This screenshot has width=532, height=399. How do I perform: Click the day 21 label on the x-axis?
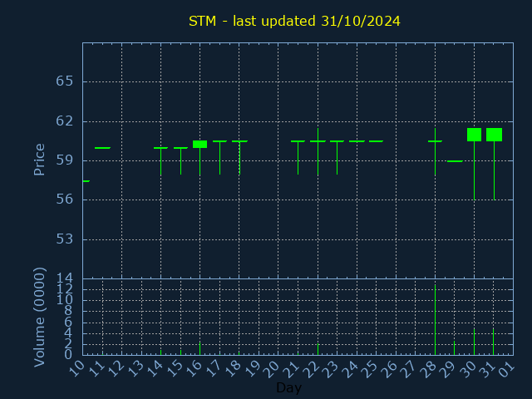click(293, 368)
